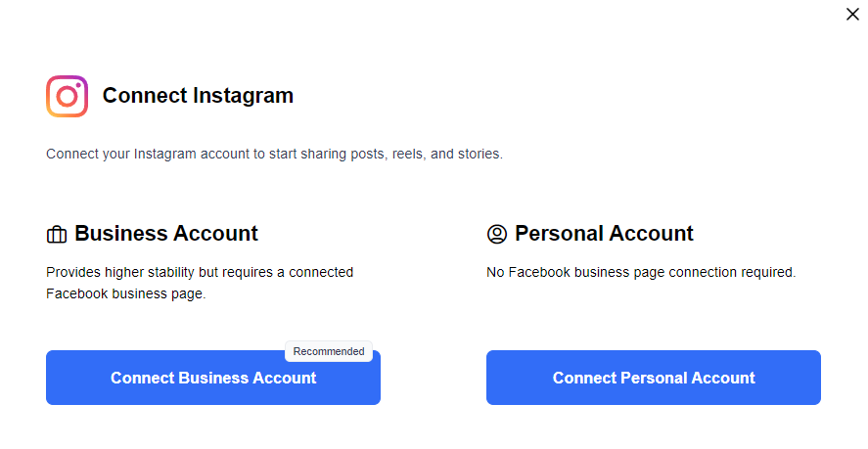
Task: Click the 'Provides higher stability' description line
Action: [200, 272]
